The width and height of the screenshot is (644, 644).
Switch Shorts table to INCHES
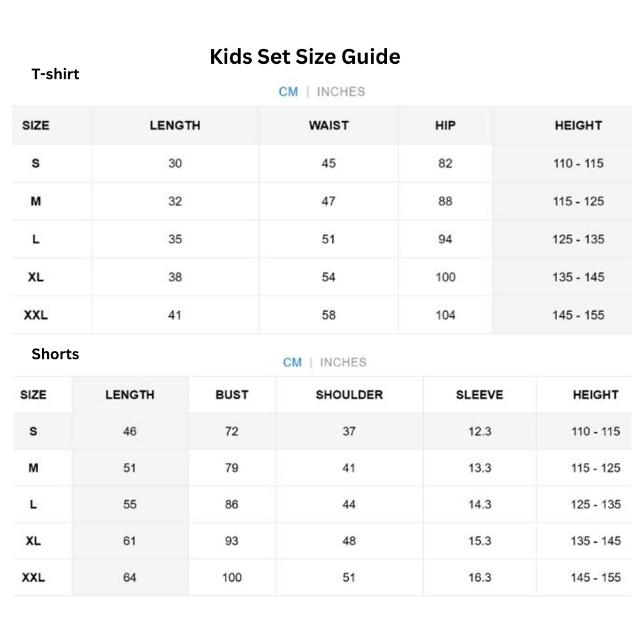pos(343,362)
